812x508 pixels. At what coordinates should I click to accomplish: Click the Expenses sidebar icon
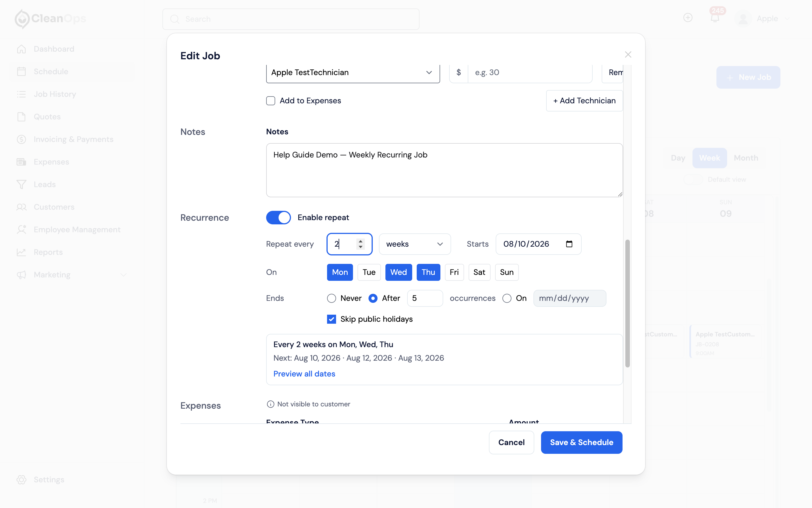(x=21, y=162)
